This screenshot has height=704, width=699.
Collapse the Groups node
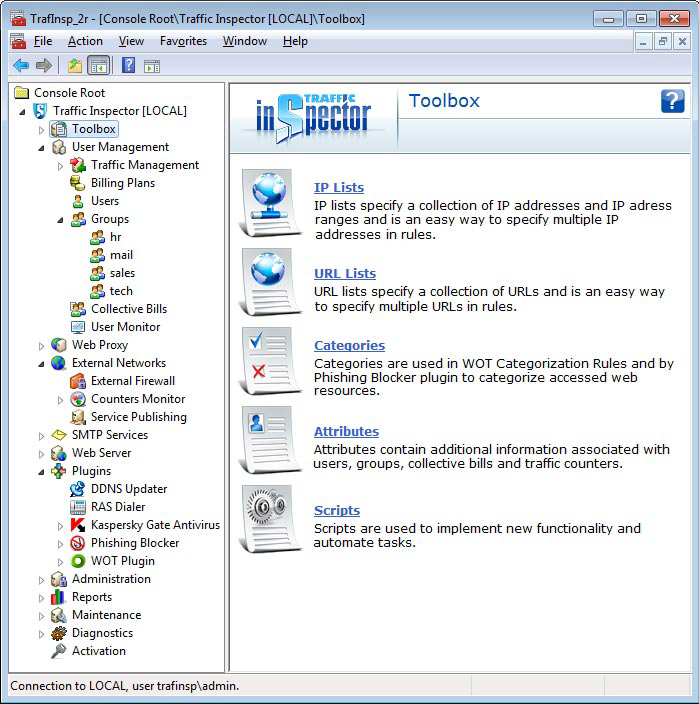[x=60, y=220]
